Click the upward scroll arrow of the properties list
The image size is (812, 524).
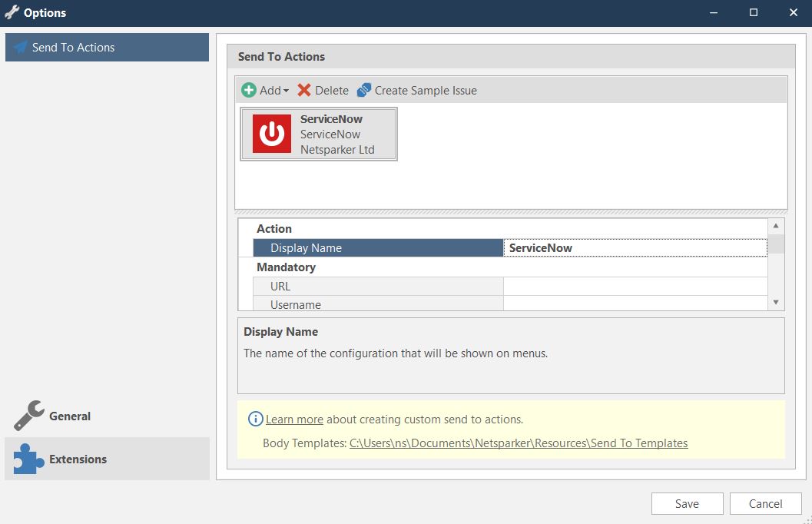coord(775,224)
